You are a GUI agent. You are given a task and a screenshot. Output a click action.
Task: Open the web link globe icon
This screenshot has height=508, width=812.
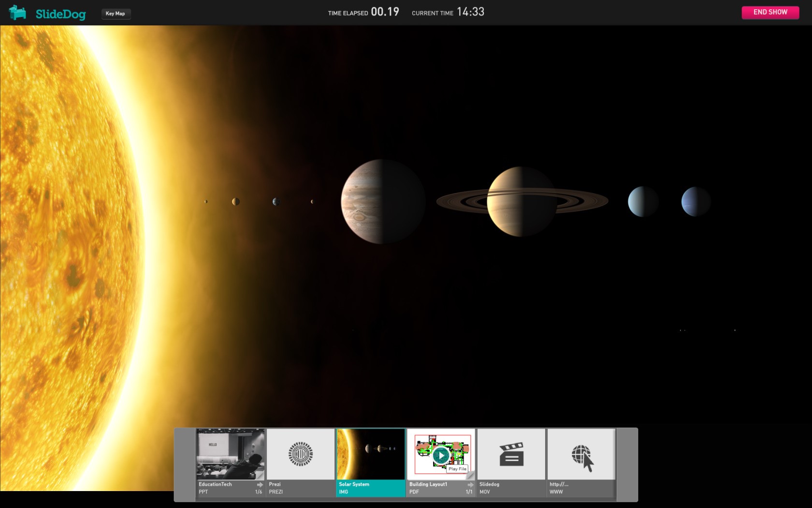(581, 456)
